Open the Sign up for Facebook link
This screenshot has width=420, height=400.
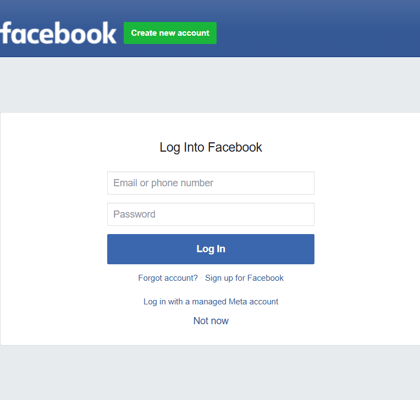tap(244, 278)
